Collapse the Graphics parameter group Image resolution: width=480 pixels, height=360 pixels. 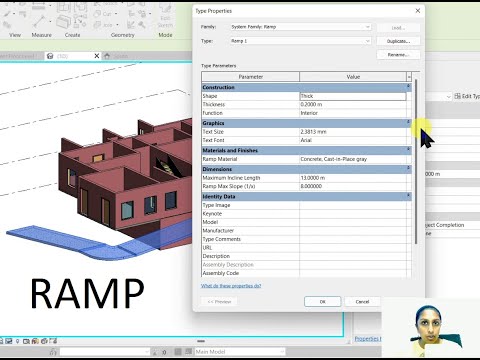point(408,122)
